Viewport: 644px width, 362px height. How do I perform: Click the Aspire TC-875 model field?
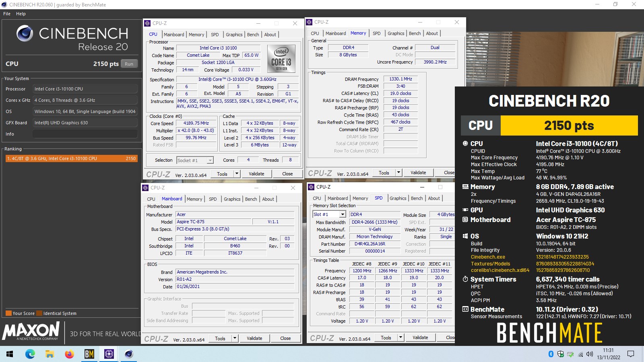[x=214, y=222]
